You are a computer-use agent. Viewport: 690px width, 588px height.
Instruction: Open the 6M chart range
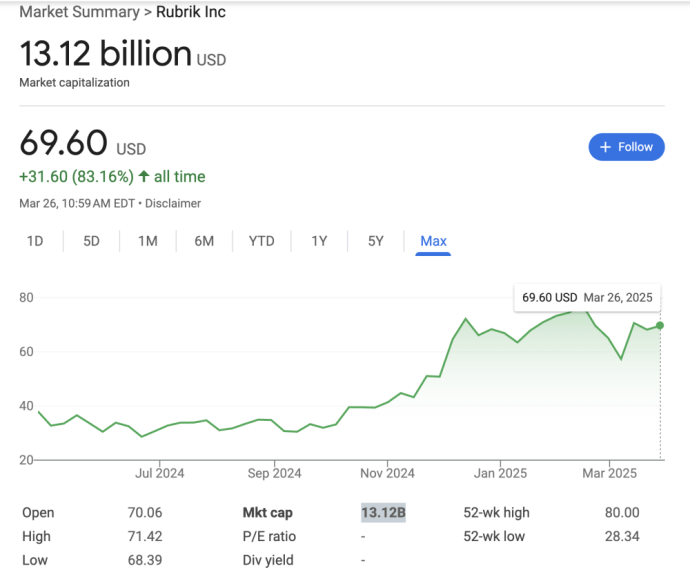tap(204, 241)
